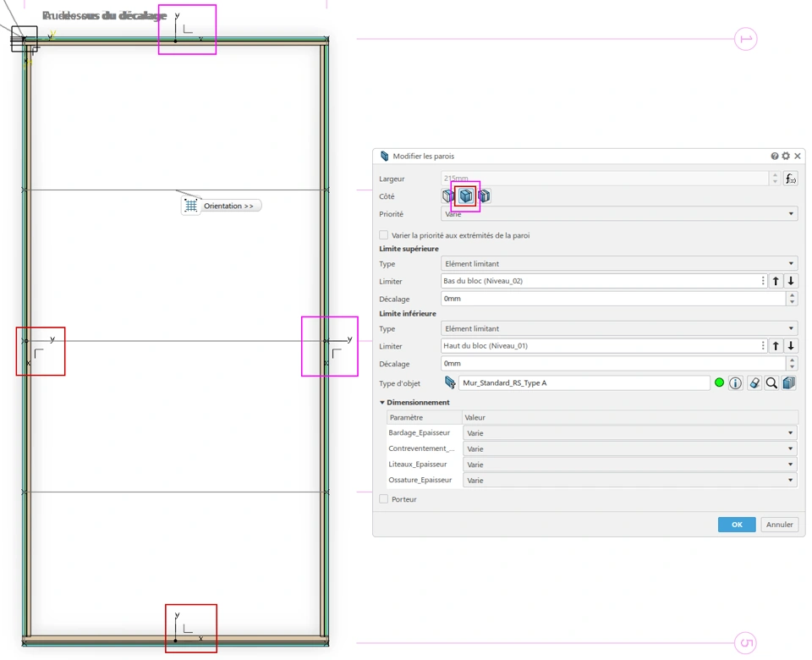Expand the Orientation >> options
The width and height of the screenshot is (812, 660).
coord(228,206)
